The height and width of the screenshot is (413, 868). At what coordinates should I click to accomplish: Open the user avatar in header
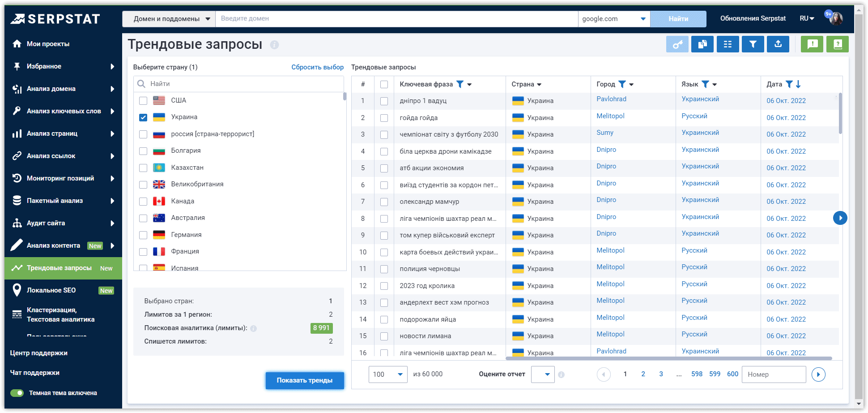coord(836,18)
